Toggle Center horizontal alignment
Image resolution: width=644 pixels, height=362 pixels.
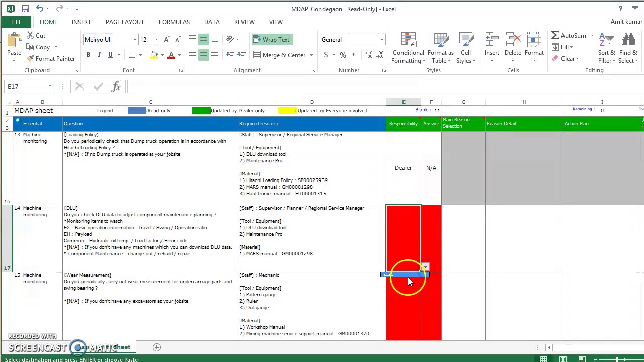204,55
